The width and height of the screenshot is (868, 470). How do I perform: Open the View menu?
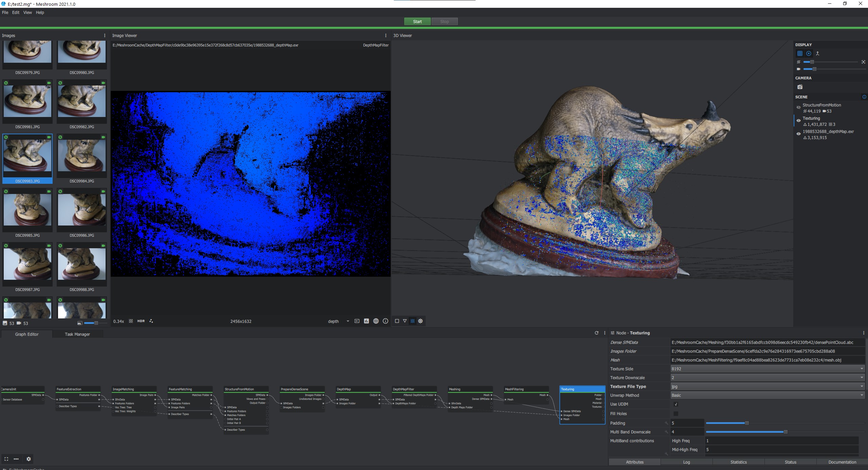click(x=27, y=13)
